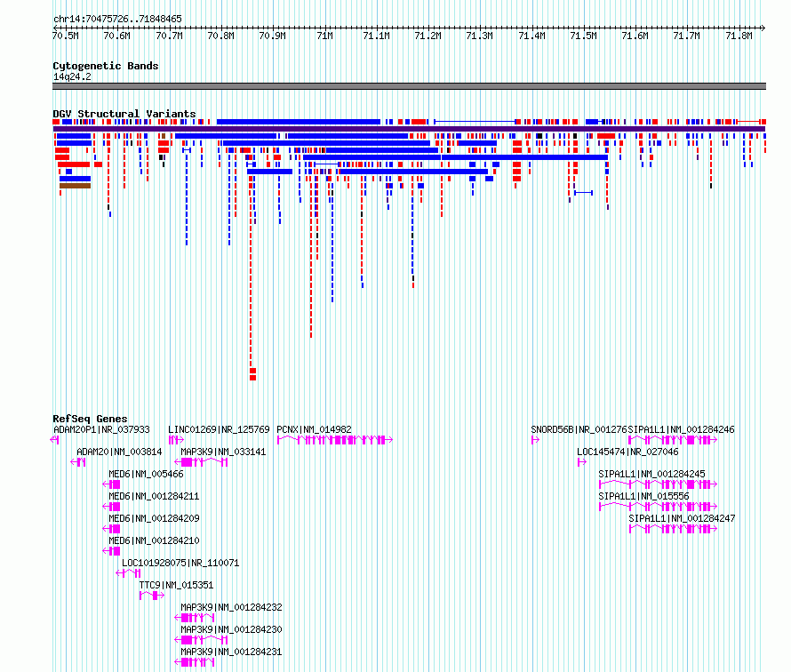Click the SIPA1L1 NM_001284245 transcript glyph
The image size is (791, 672).
[658, 484]
